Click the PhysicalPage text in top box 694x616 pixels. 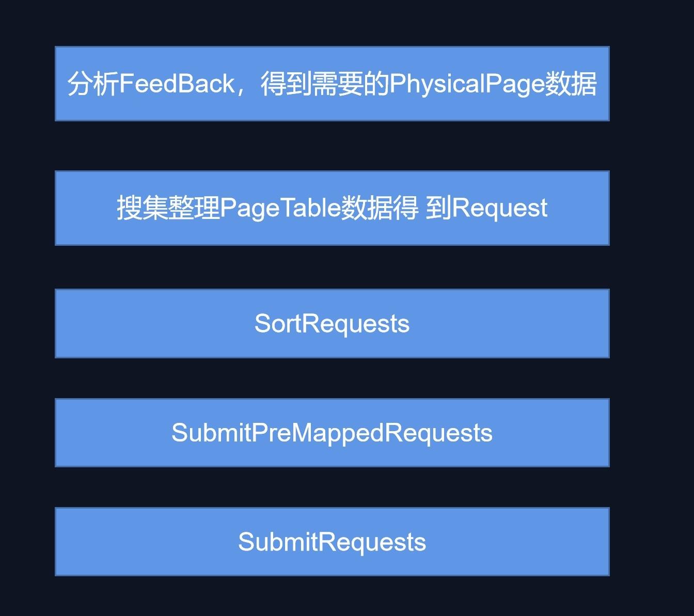coord(467,84)
